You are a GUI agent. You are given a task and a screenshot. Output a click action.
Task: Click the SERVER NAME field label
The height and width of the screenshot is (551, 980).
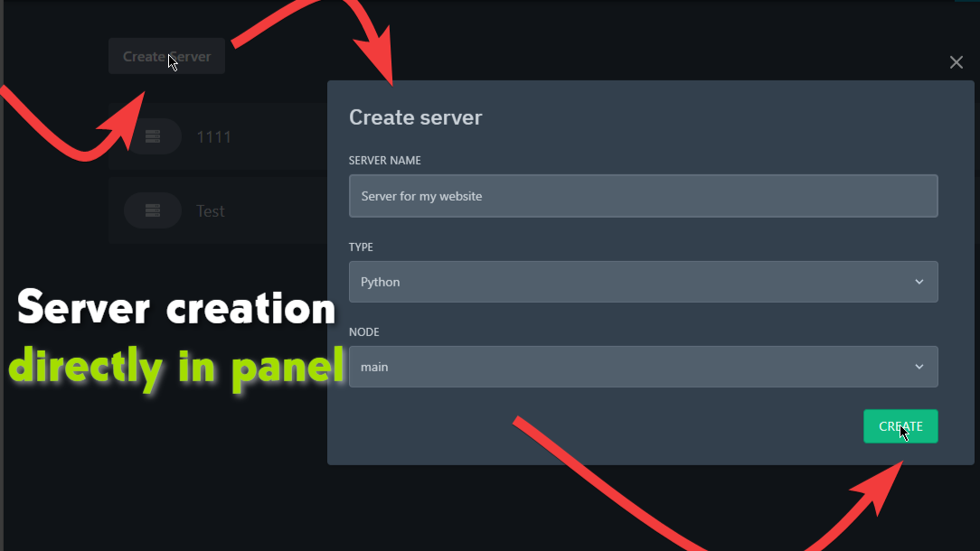pos(385,161)
